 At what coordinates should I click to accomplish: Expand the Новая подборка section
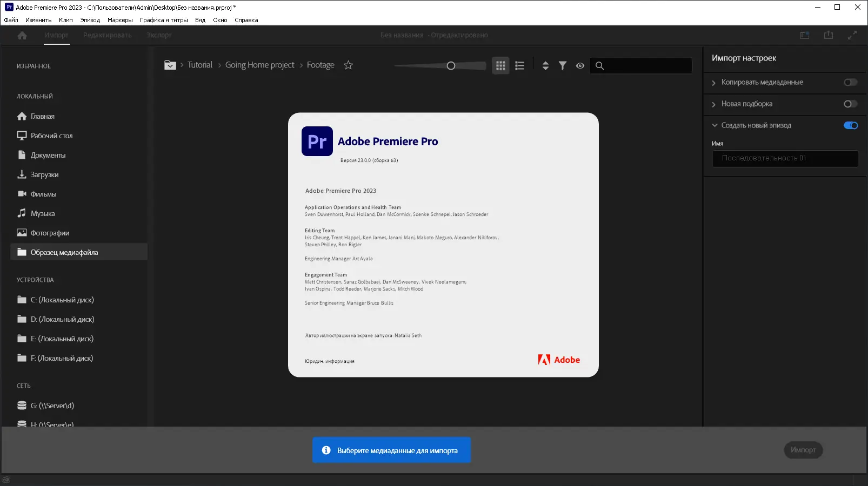714,104
